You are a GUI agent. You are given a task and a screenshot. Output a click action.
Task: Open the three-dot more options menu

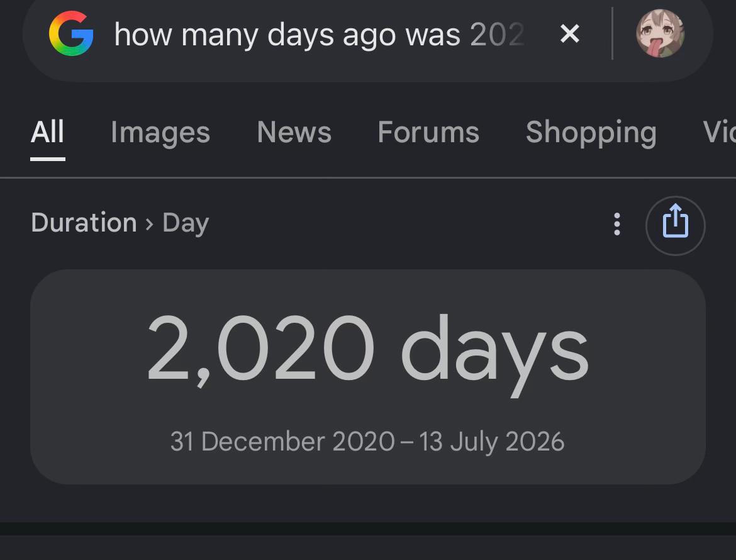[616, 225]
